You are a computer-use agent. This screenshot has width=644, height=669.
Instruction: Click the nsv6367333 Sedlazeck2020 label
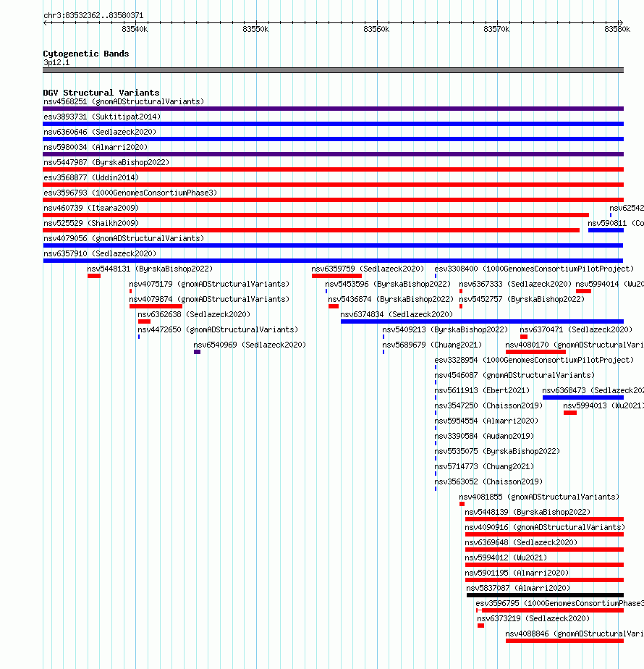pyautogui.click(x=515, y=284)
